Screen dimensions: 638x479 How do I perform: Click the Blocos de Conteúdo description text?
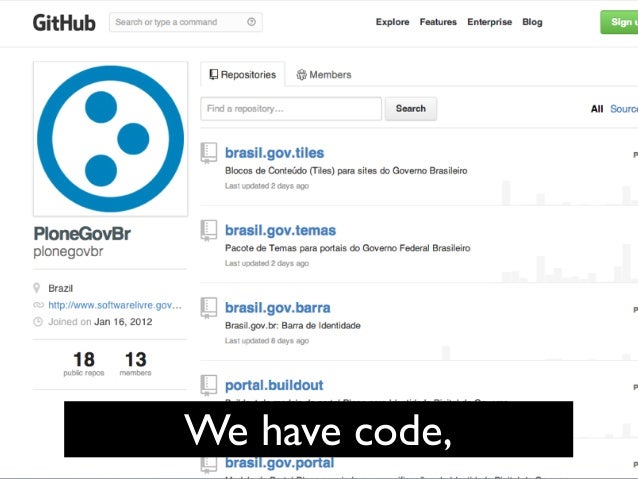tap(346, 171)
